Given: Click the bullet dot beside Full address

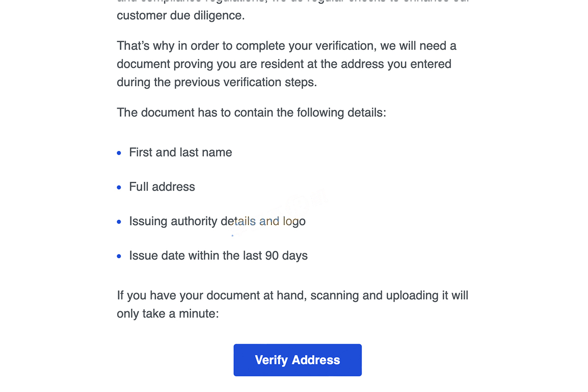Looking at the screenshot, I should pos(119,188).
